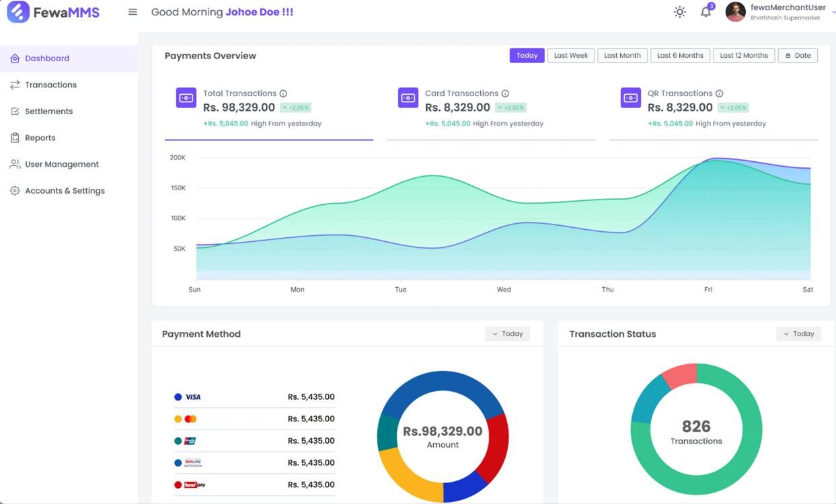
Task: Click the Accounts & Settings gear icon
Action: tap(15, 190)
